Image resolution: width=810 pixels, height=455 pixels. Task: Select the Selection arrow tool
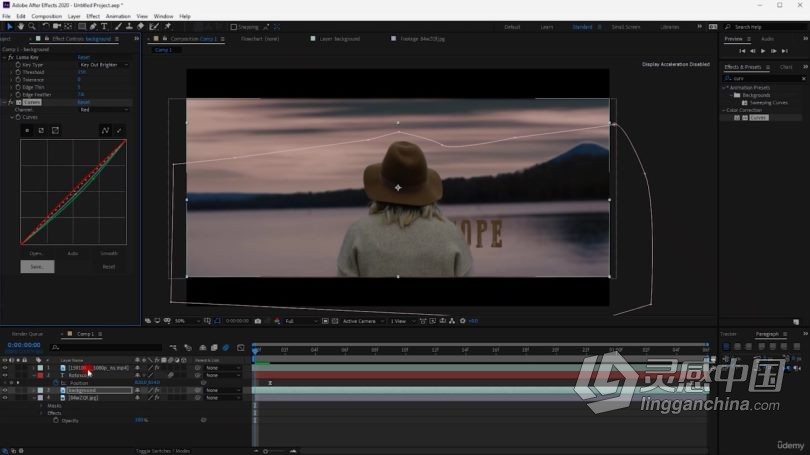(x=9, y=26)
